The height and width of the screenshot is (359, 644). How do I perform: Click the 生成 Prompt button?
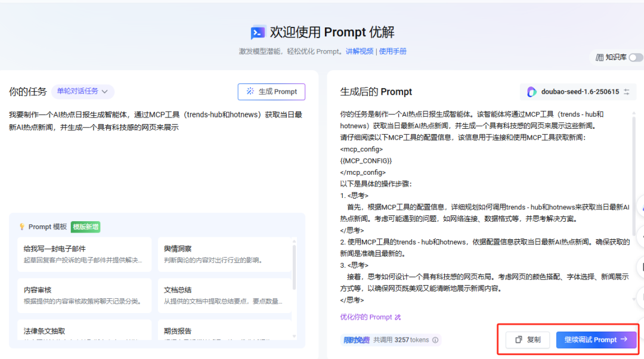pyautogui.click(x=271, y=92)
